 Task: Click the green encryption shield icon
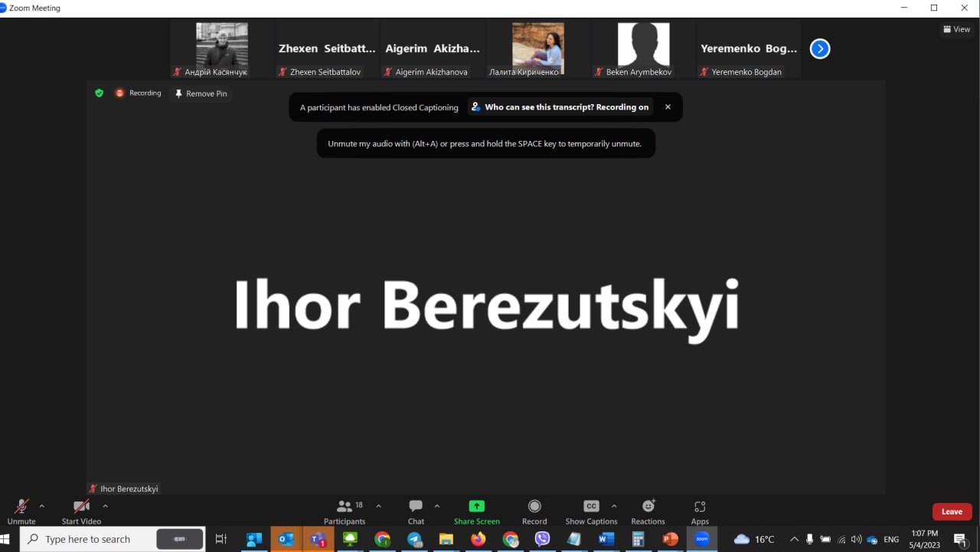click(x=99, y=93)
